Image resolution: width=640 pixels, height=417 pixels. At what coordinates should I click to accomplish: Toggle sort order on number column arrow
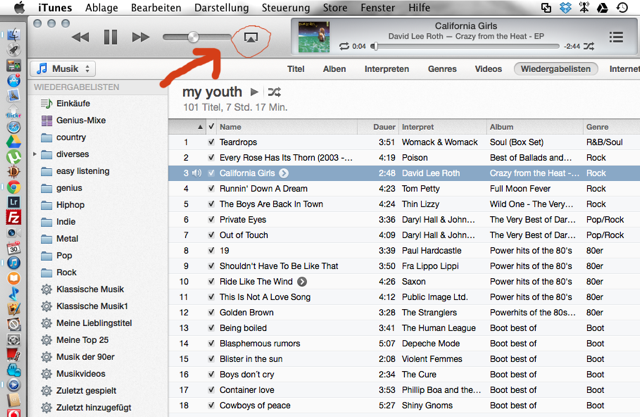(x=200, y=127)
